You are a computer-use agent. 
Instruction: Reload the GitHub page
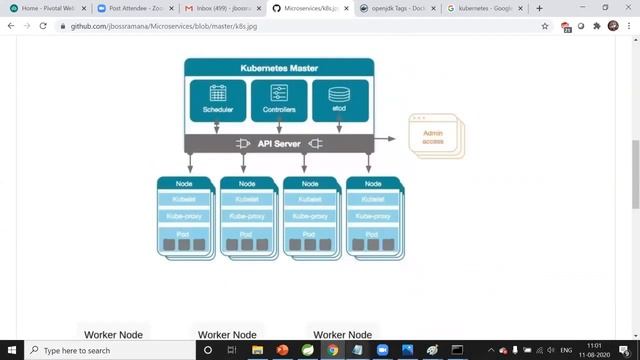tap(43, 26)
